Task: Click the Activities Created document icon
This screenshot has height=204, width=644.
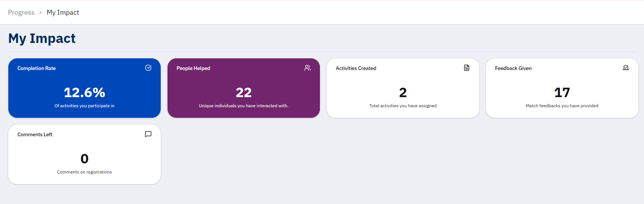Action: (x=467, y=68)
